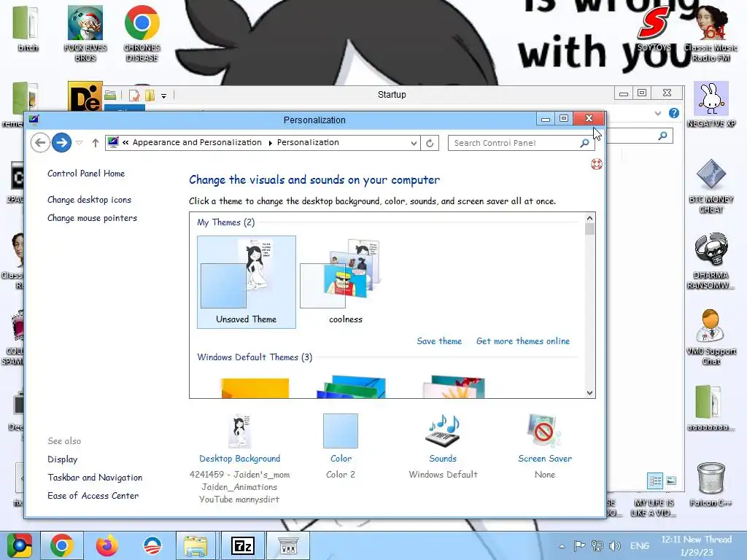The width and height of the screenshot is (747, 560).
Task: Expand the ribbon chevron in Startup window
Action: (x=658, y=113)
